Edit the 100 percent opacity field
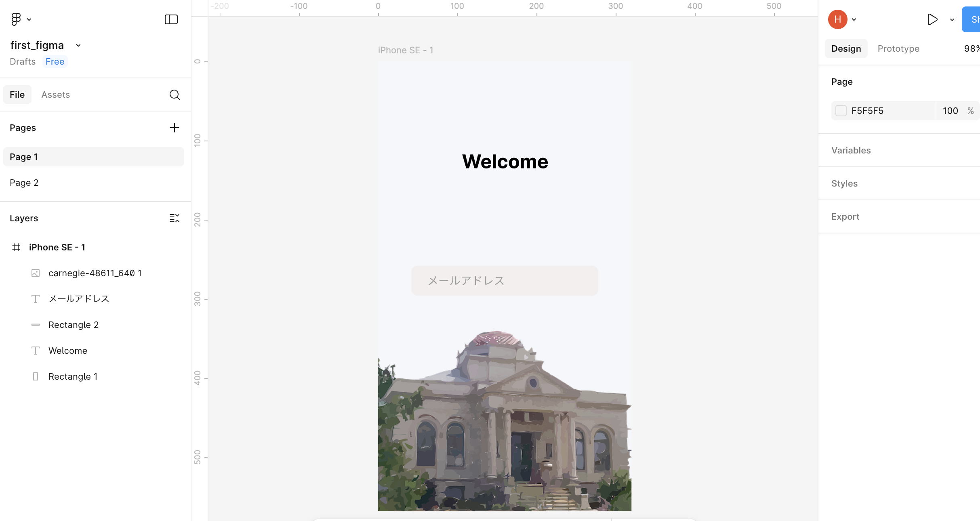The image size is (980, 521). (x=950, y=111)
